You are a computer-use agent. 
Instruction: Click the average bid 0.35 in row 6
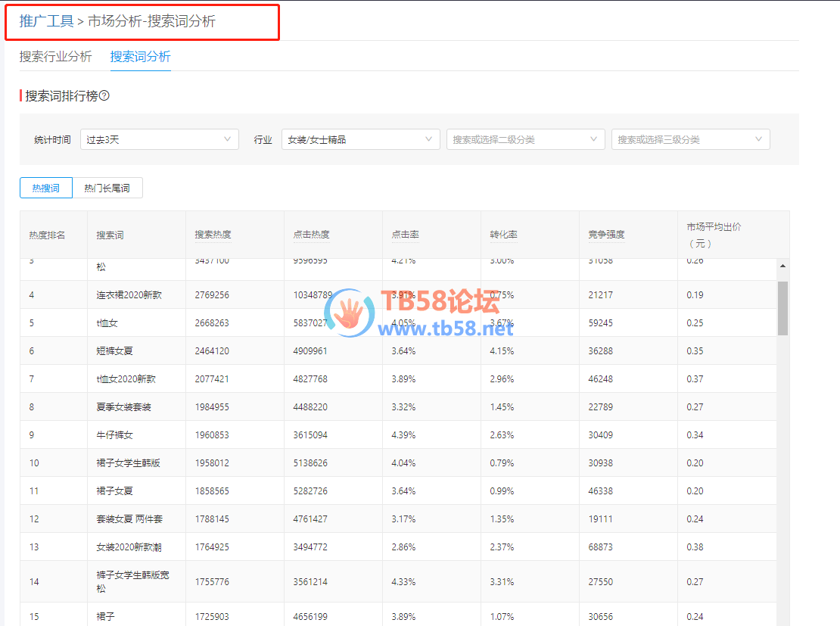pyautogui.click(x=695, y=351)
